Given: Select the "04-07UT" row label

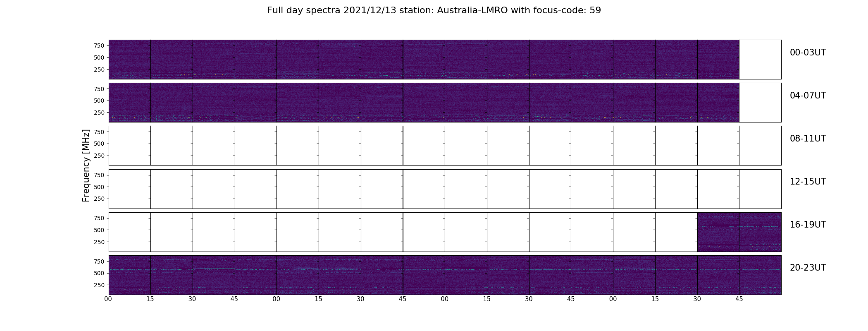Looking at the screenshot, I should (808, 96).
